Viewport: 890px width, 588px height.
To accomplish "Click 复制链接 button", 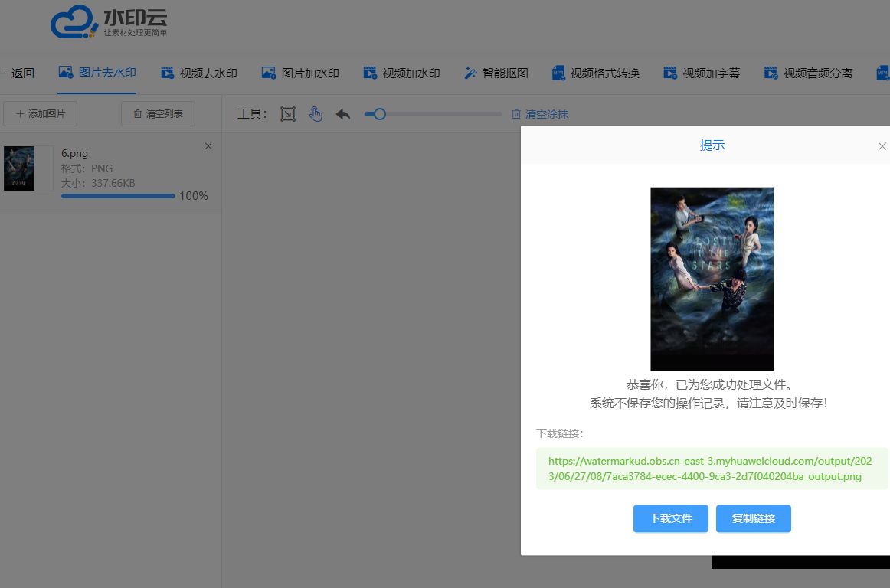I will click(753, 519).
